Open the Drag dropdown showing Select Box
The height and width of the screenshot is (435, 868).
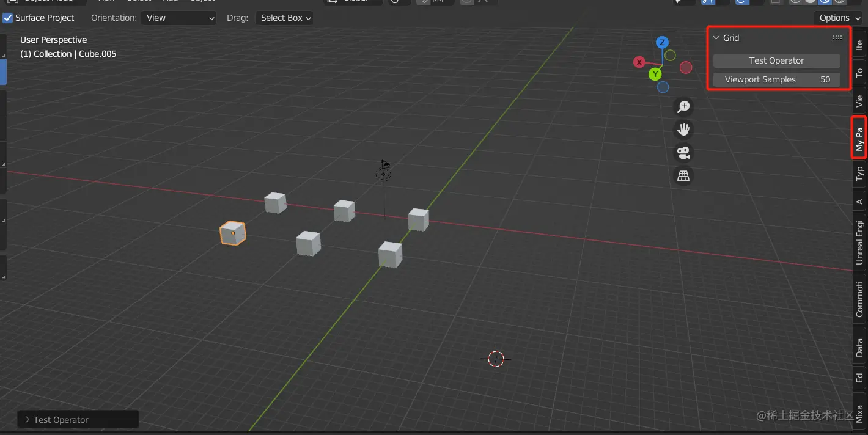coord(284,18)
